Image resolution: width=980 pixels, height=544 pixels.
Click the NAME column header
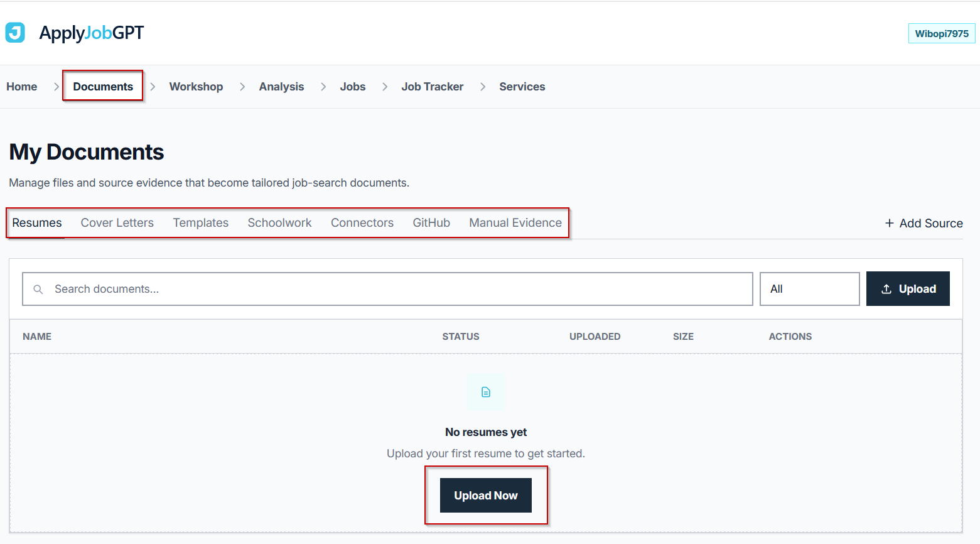coord(37,337)
